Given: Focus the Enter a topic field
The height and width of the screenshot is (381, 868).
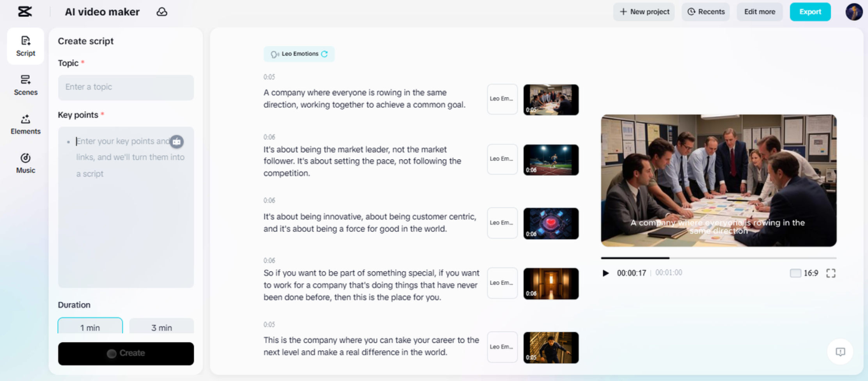Looking at the screenshot, I should tap(126, 87).
